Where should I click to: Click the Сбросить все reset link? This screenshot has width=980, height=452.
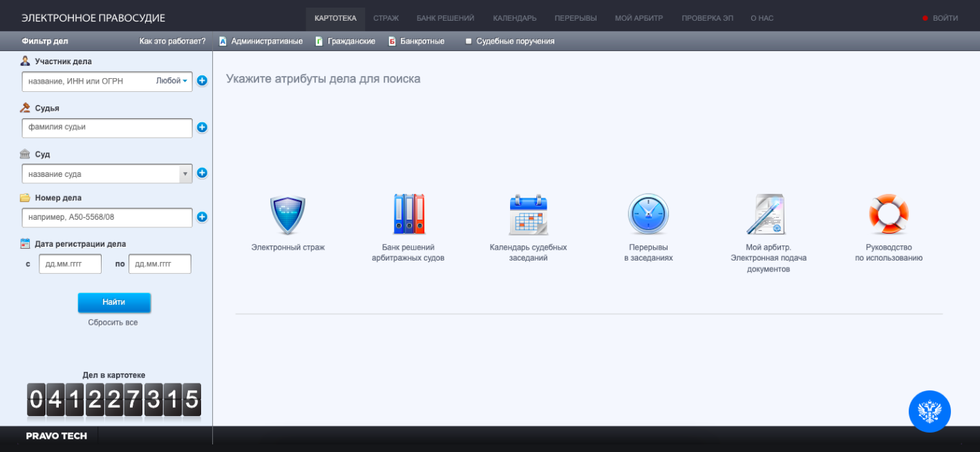click(113, 322)
